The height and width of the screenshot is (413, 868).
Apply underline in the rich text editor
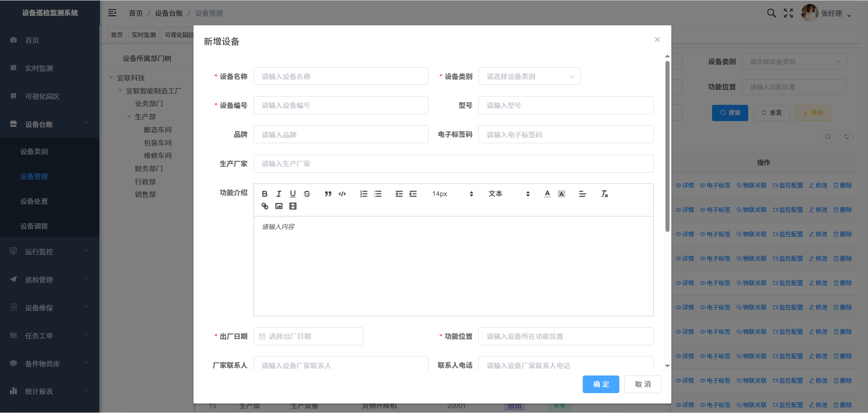(293, 194)
